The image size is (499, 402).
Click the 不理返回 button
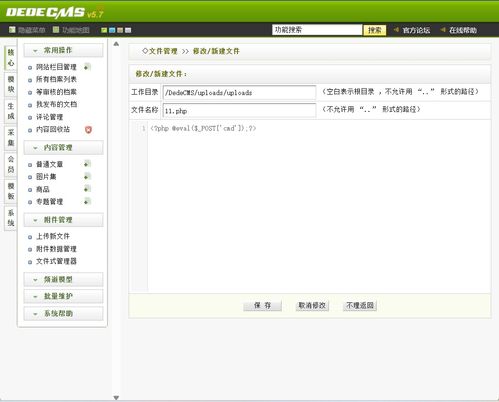pos(360,305)
